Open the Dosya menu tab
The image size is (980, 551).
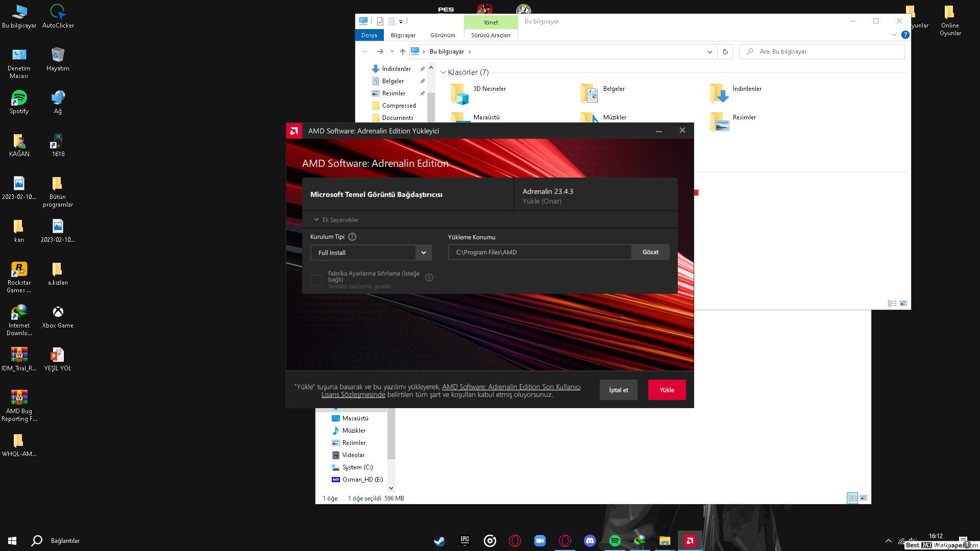click(x=369, y=35)
